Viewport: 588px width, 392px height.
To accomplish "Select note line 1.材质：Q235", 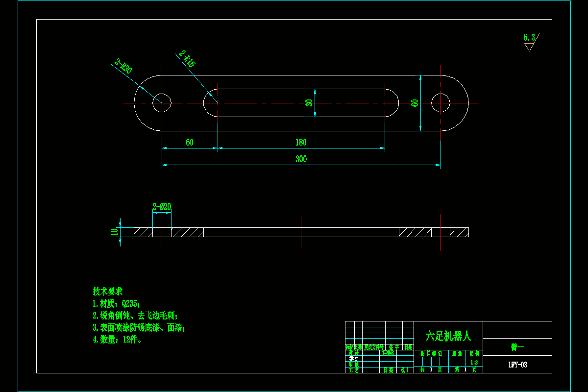I will pos(116,304).
